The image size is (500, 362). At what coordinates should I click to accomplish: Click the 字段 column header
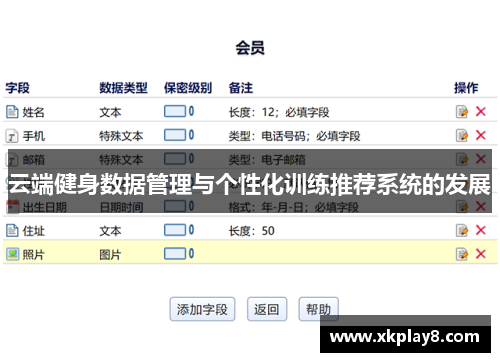pos(17,88)
